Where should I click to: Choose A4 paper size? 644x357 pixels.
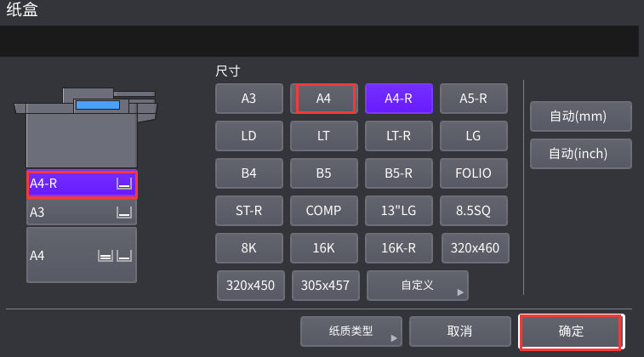click(x=324, y=98)
